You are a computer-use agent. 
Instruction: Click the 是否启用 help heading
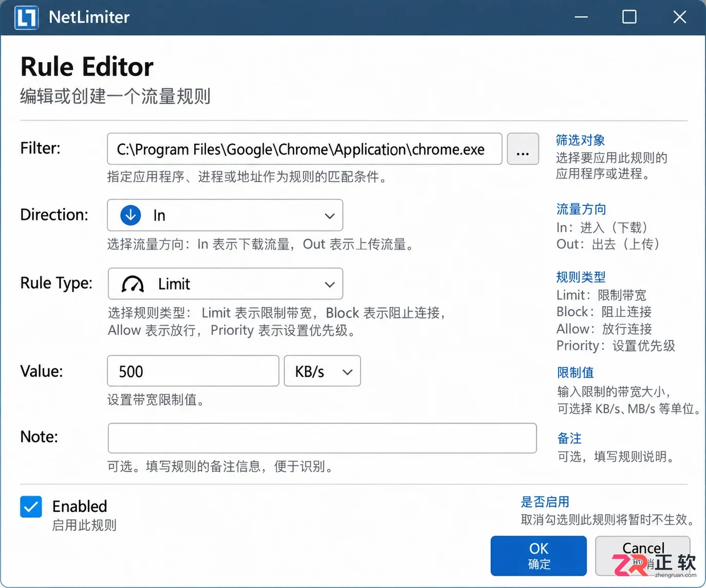pos(545,502)
